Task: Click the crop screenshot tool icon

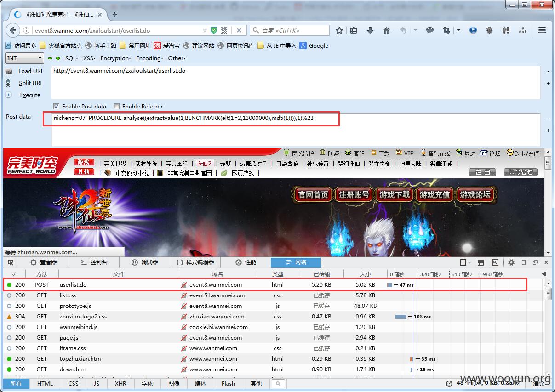Action: [446, 30]
